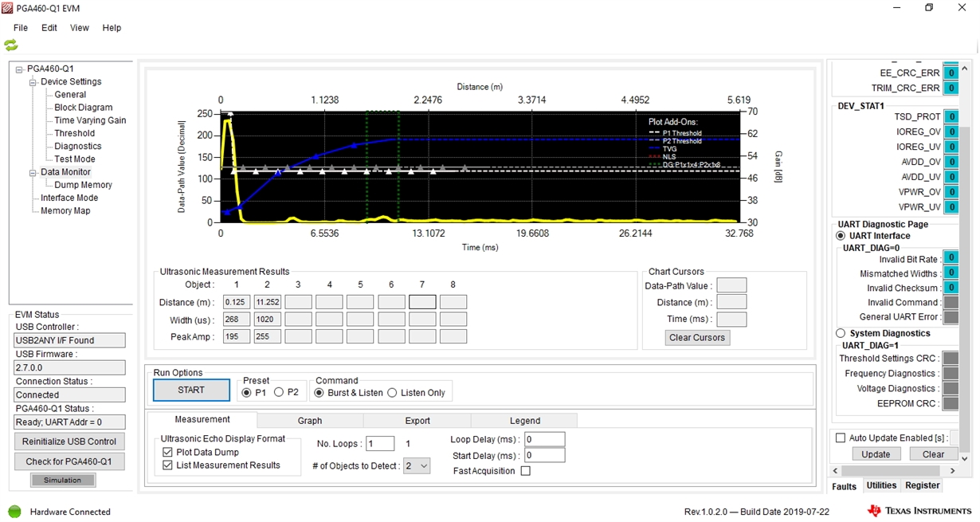
Task: Click the VPWR_UV status indicator
Action: click(951, 207)
